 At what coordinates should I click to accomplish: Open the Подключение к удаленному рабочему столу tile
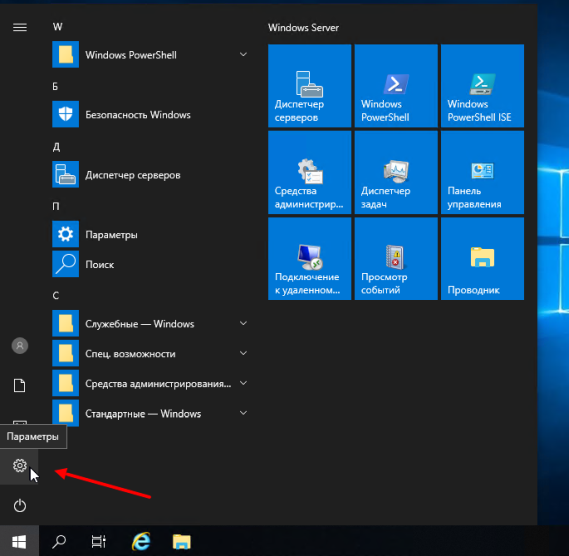[310, 259]
